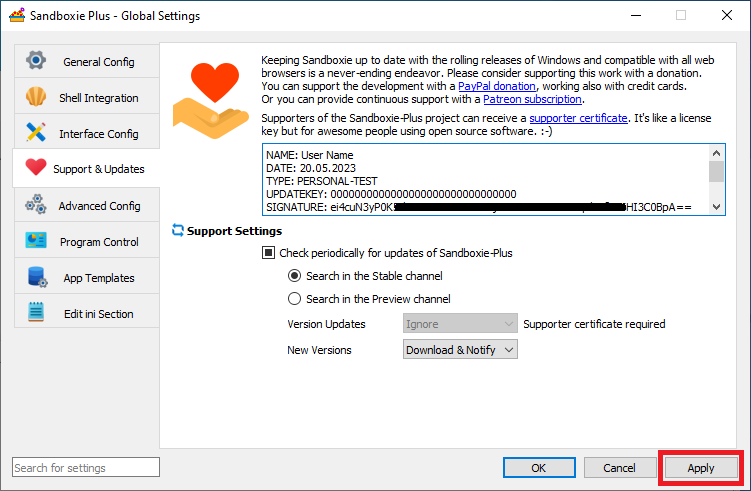Click the General Config gear icon

(37, 61)
